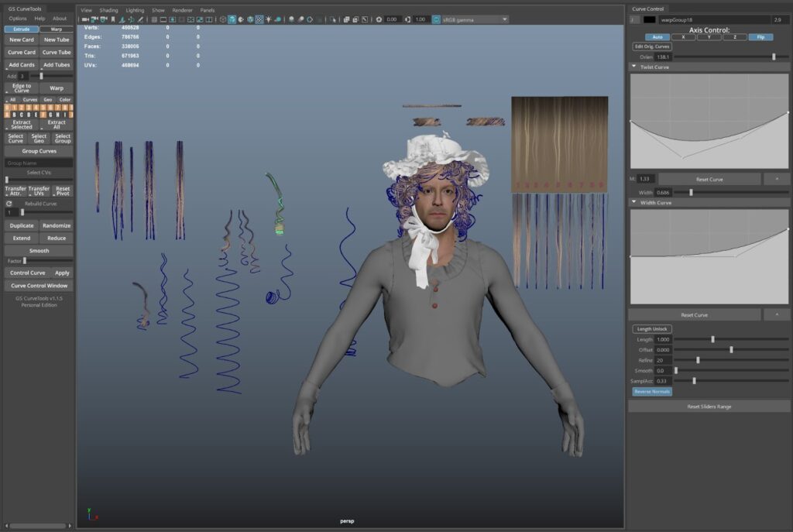Click the Group Name input field
Screen dimensions: 793x532
(x=39, y=163)
